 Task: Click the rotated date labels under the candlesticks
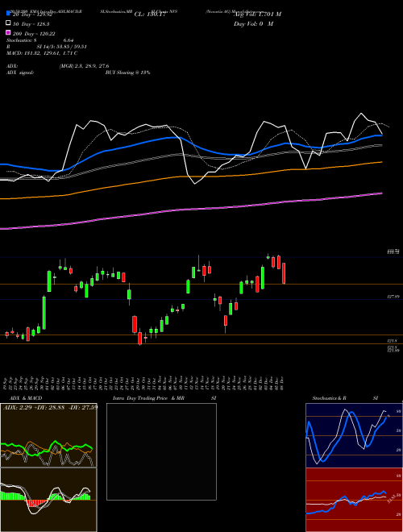pyautogui.click(x=144, y=383)
